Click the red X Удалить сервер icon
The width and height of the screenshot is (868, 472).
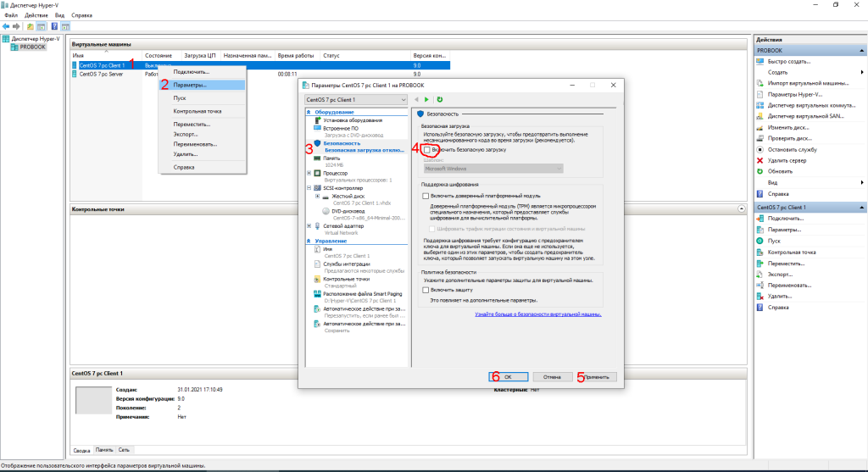point(760,160)
